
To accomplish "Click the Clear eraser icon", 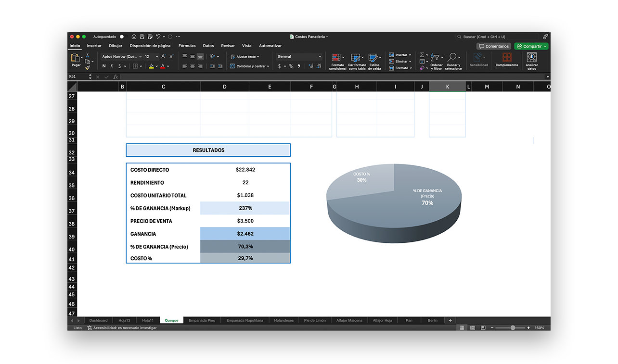I will click(x=422, y=68).
